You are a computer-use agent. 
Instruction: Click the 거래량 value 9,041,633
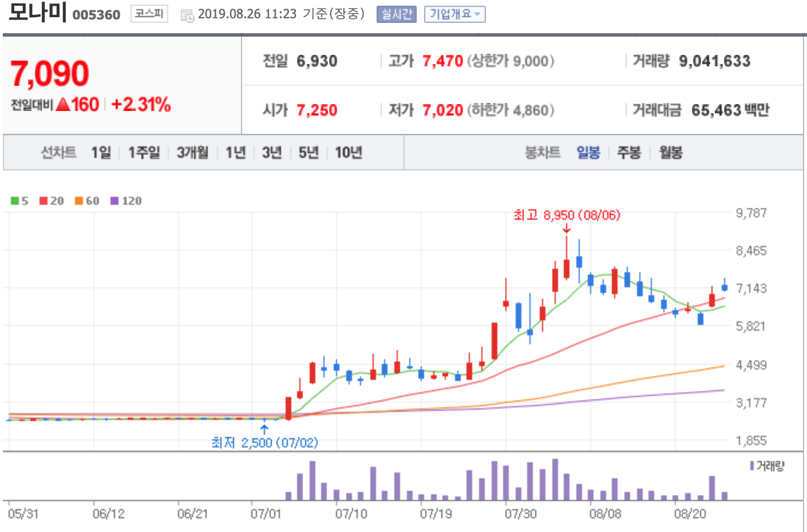(714, 61)
